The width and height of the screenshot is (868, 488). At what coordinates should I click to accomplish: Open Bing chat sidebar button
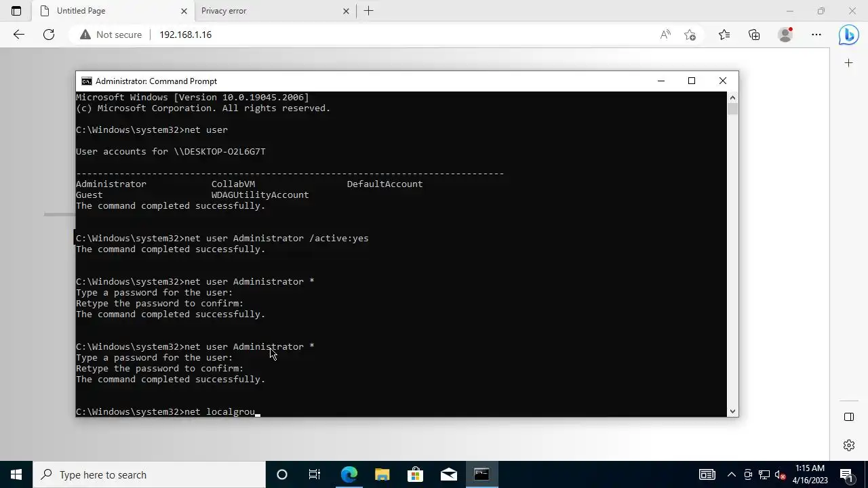click(x=848, y=35)
